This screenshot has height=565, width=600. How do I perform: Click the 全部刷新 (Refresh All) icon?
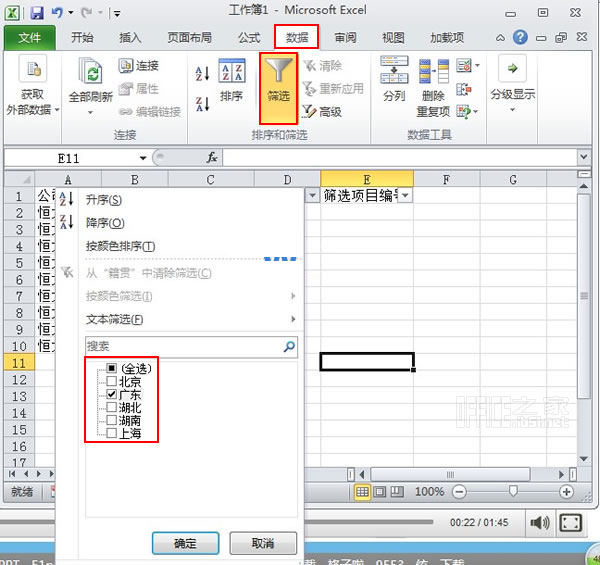click(93, 76)
